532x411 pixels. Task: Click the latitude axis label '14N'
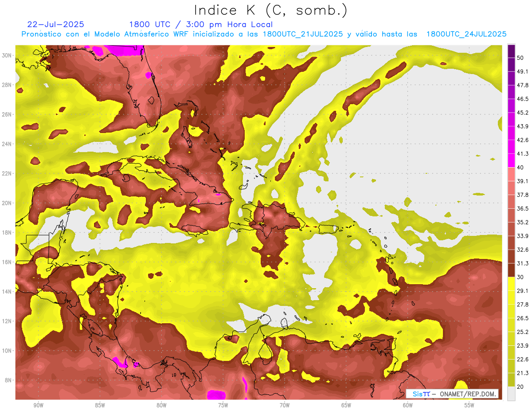(x=7, y=292)
